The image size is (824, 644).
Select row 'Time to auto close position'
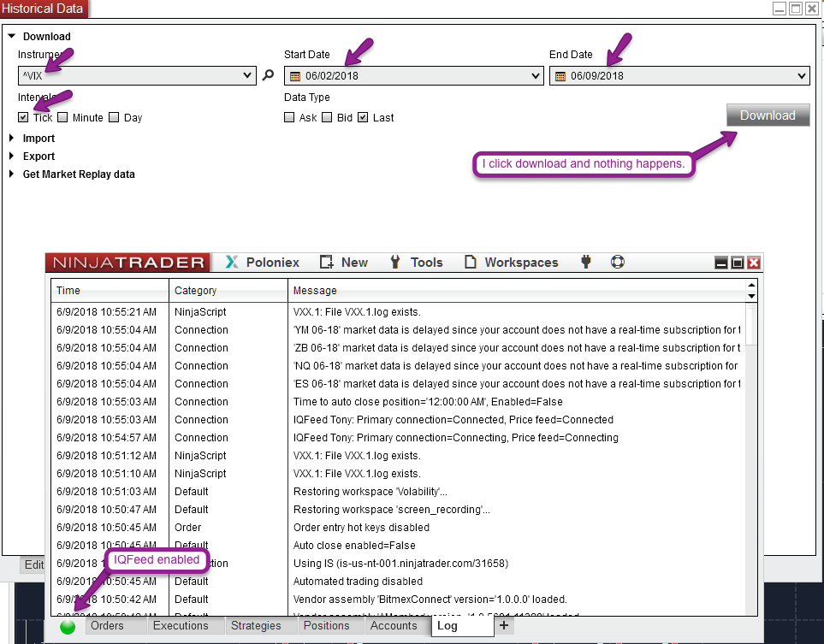pos(399,402)
